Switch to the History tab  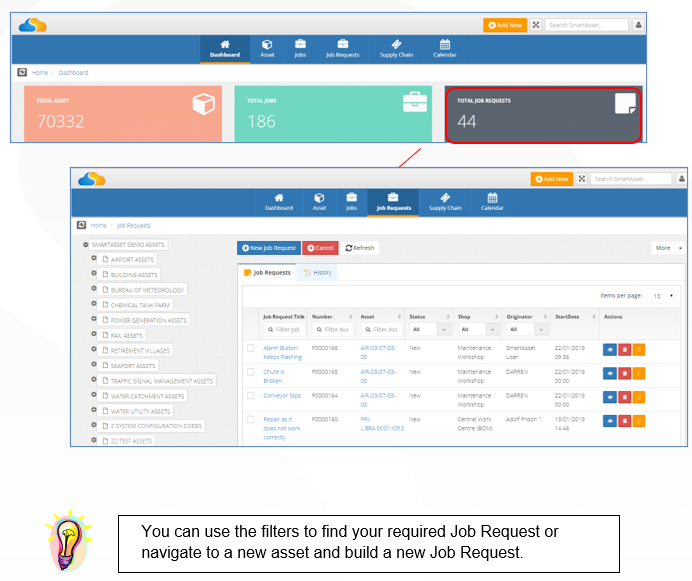tap(317, 273)
